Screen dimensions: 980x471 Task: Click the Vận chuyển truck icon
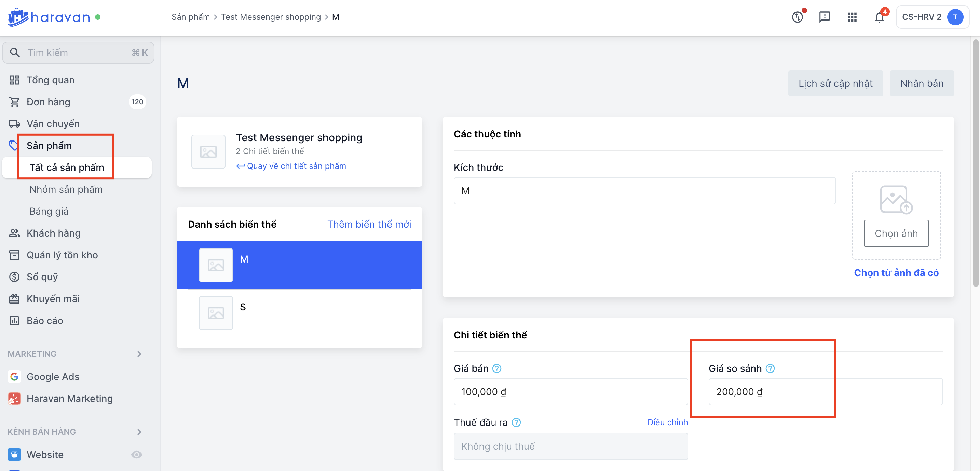pyautogui.click(x=14, y=124)
